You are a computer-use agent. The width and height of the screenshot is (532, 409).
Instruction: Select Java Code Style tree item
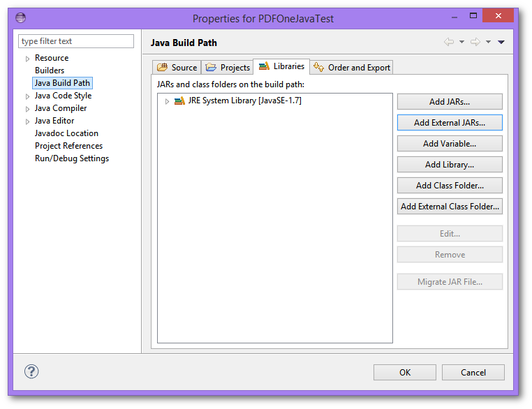(x=63, y=96)
